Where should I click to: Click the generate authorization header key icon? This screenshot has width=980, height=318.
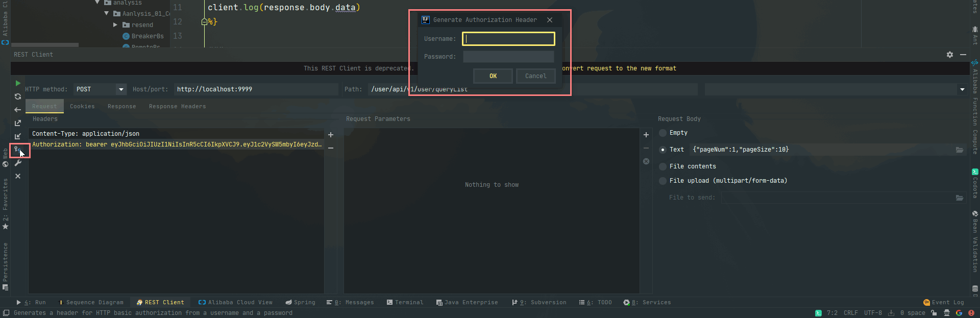tap(18, 150)
